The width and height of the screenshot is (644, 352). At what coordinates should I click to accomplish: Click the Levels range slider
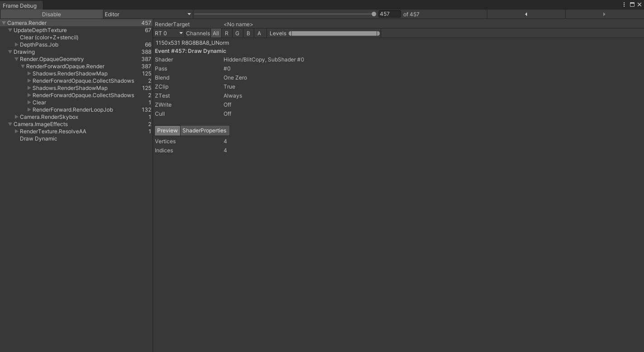click(x=334, y=33)
